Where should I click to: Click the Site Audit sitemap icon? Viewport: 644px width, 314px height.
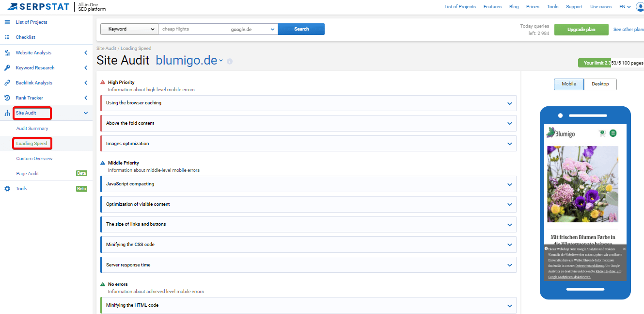pos(7,113)
